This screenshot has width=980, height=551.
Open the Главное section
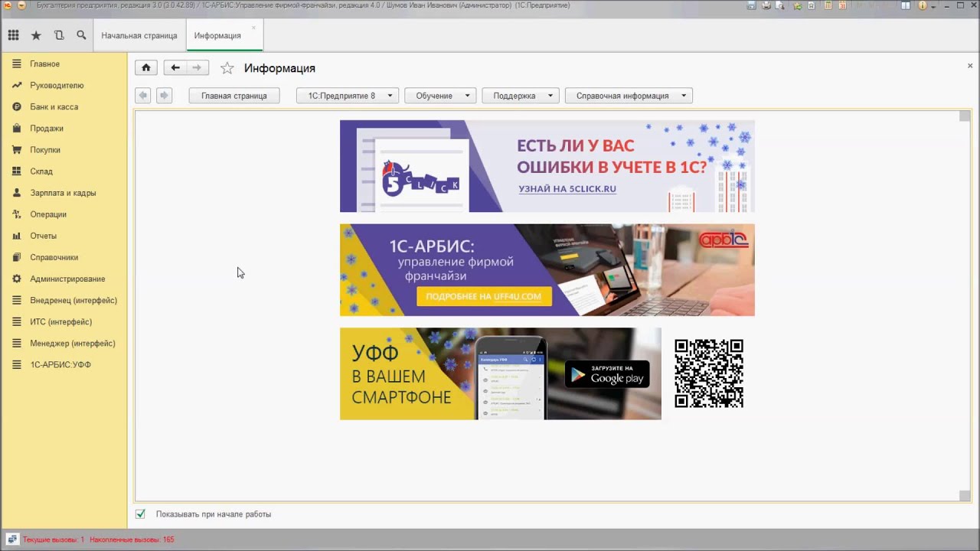click(64, 64)
